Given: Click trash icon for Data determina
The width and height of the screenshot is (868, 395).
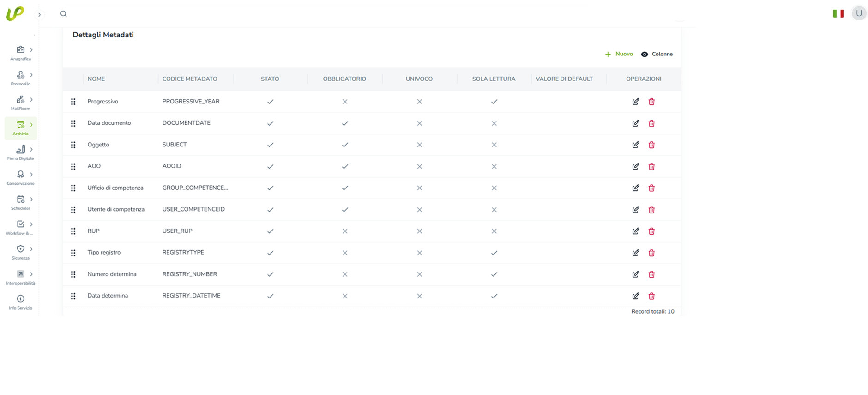Looking at the screenshot, I should click(x=651, y=296).
